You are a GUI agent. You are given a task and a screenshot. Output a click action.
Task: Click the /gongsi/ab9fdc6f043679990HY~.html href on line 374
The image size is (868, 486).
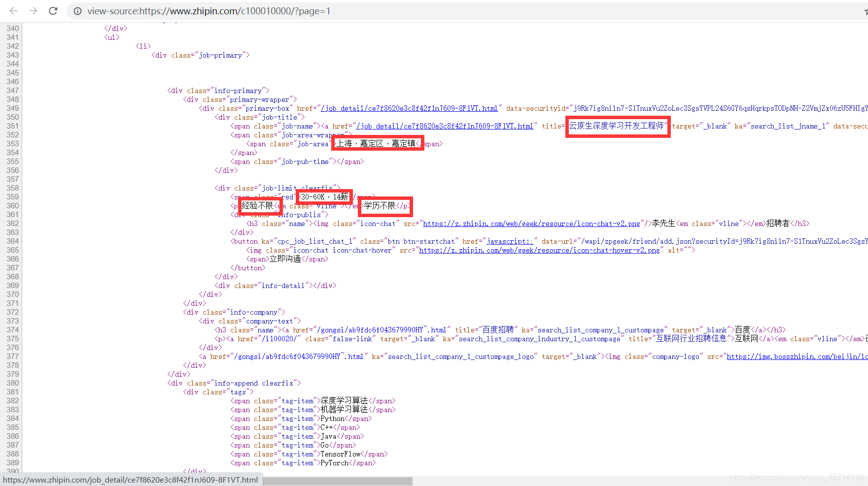(382, 330)
